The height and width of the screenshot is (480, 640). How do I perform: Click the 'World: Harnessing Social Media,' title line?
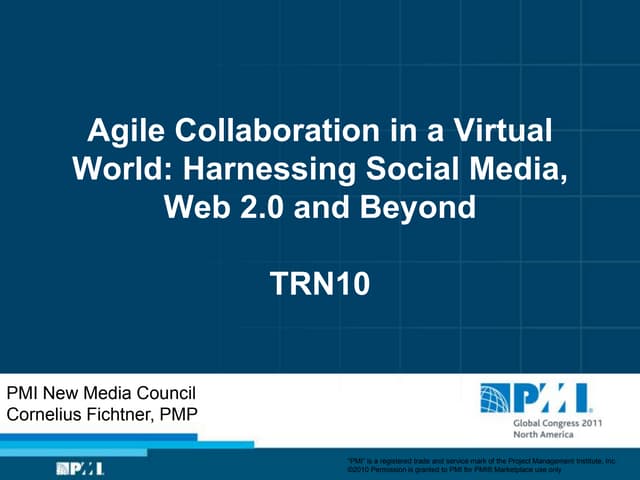(320, 169)
